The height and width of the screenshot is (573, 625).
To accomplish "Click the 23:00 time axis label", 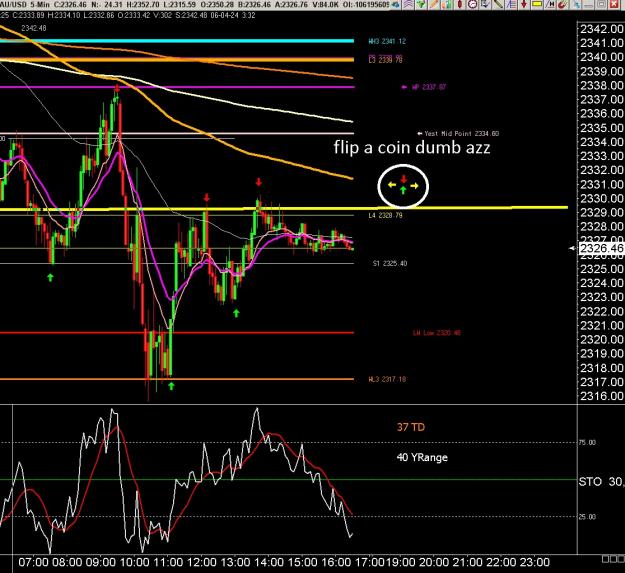I will pos(535,562).
